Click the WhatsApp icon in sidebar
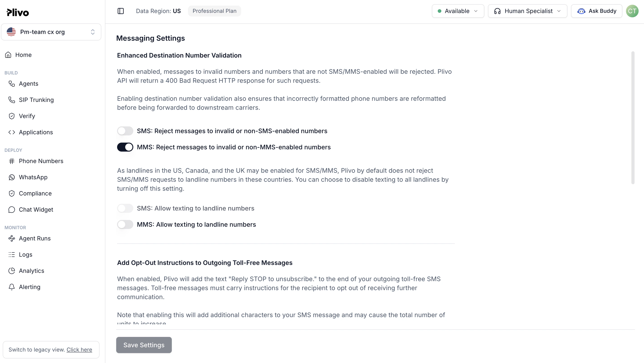This screenshot has width=644, height=363. tap(12, 177)
